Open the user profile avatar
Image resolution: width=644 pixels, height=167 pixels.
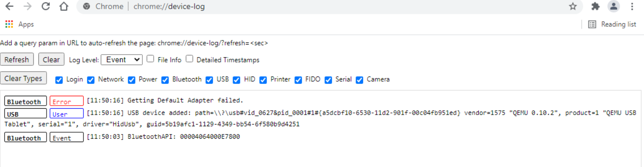pos(613,6)
